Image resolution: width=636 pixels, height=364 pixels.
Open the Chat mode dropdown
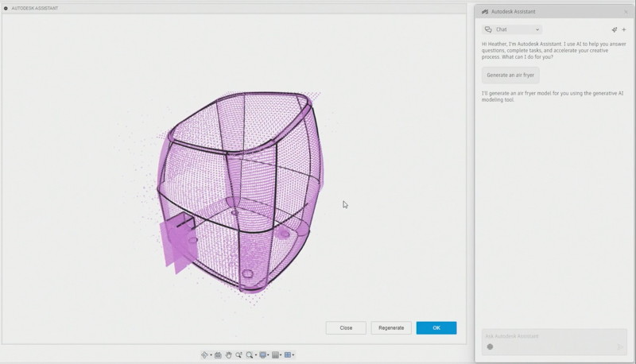coord(513,29)
